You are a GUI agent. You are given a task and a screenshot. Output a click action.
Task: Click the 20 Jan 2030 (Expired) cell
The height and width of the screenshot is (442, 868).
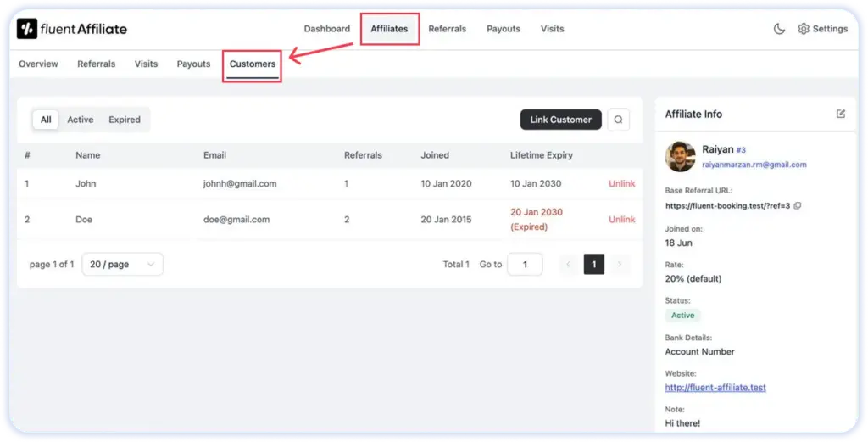pos(537,220)
